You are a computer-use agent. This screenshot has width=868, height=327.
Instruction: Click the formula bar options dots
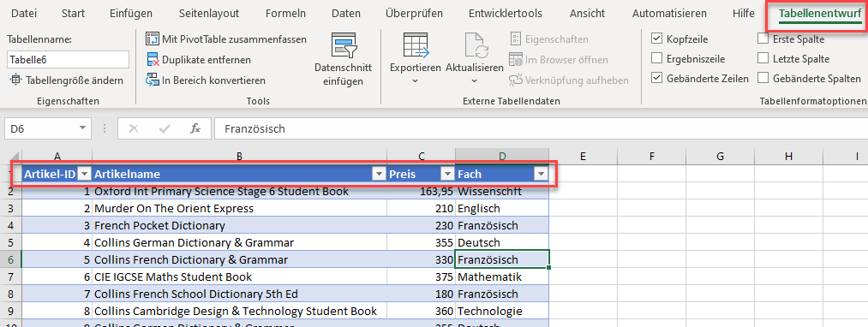pyautogui.click(x=105, y=129)
